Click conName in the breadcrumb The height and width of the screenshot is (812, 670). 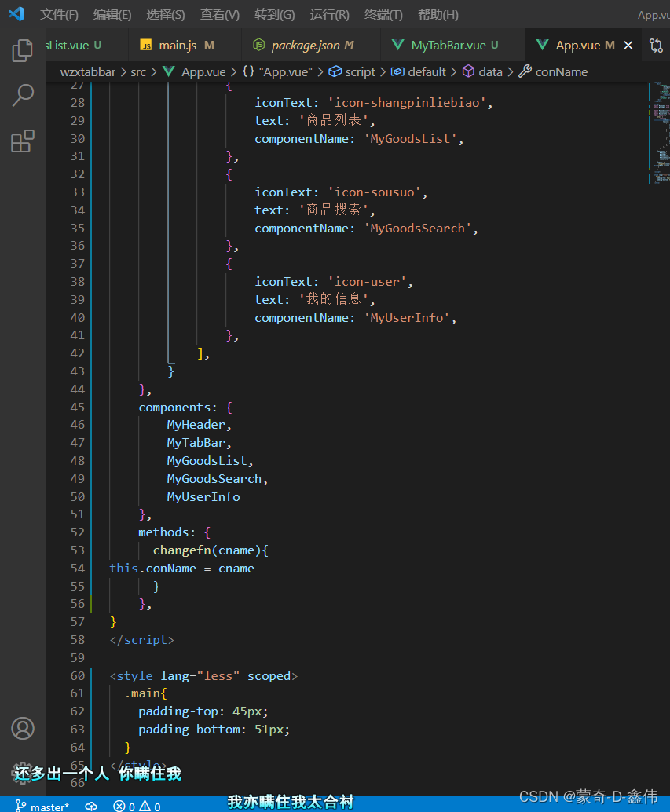pos(554,72)
